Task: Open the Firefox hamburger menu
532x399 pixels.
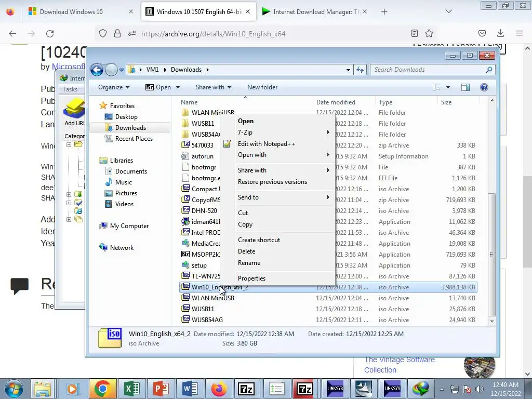Action: 520,33
